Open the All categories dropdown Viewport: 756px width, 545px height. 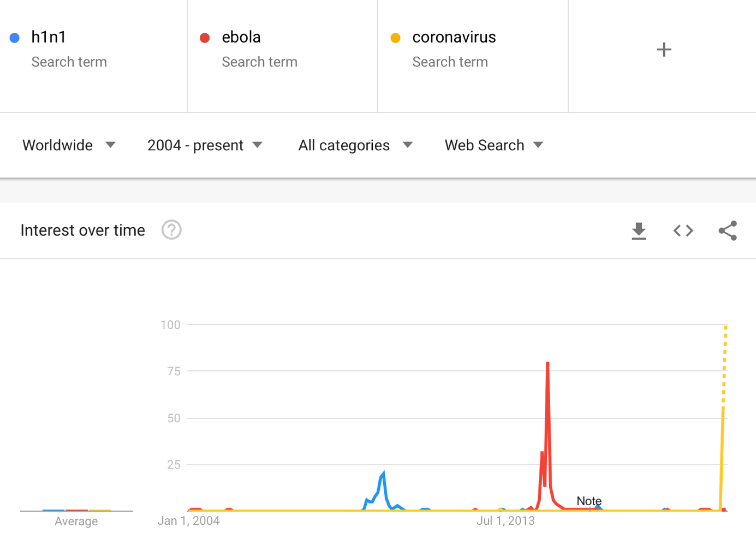pos(355,145)
